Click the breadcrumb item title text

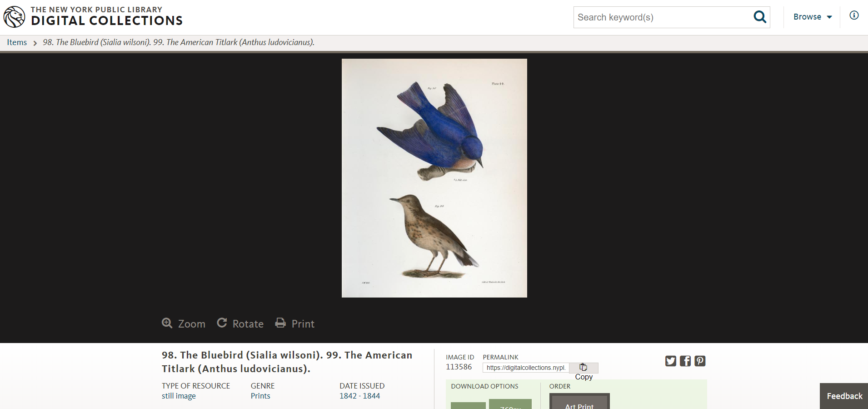pos(179,42)
